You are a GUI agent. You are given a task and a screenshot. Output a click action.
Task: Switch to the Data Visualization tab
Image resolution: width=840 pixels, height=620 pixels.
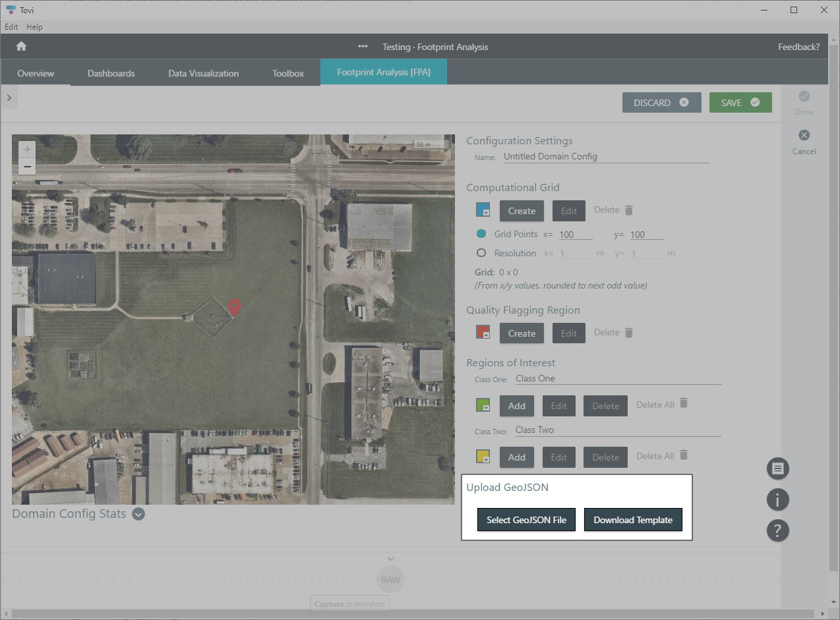coord(203,73)
